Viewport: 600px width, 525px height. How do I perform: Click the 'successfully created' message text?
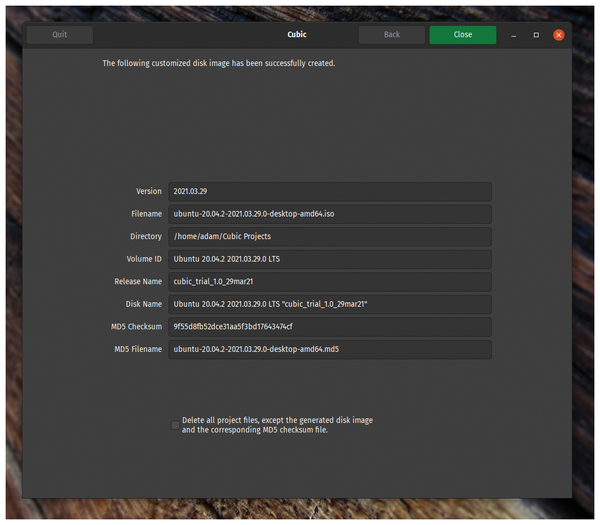click(x=219, y=64)
